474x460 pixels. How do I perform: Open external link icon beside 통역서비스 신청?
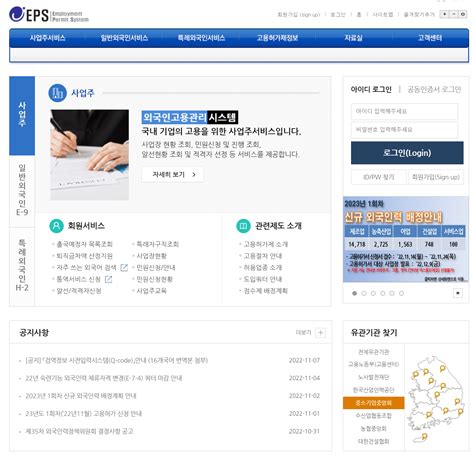(x=108, y=279)
